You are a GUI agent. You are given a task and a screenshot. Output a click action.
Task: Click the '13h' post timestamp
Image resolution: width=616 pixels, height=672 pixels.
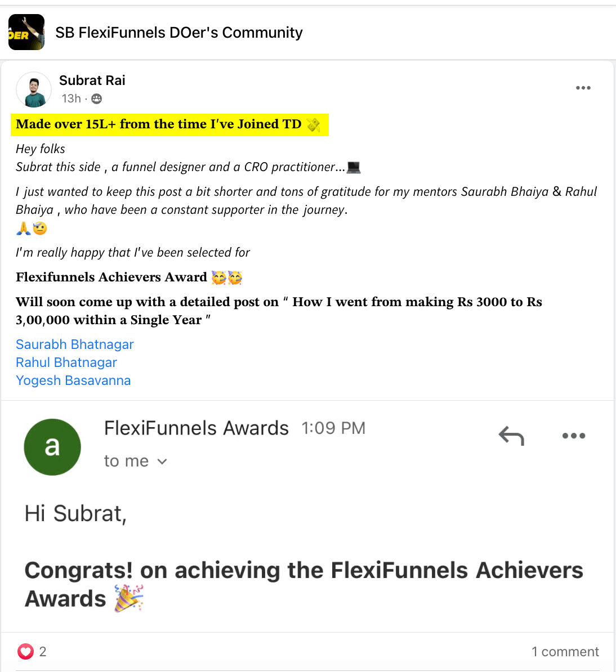tap(71, 99)
